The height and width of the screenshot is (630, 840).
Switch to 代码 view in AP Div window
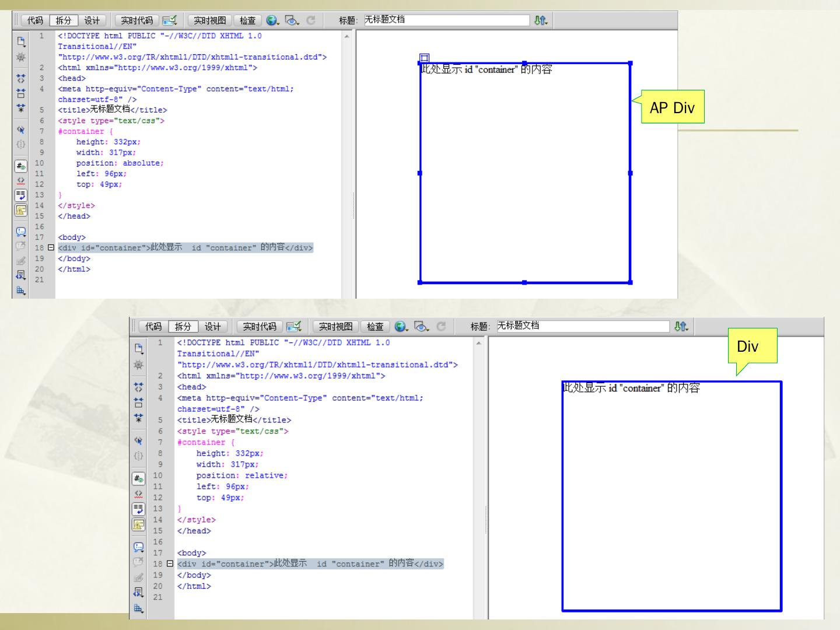click(x=35, y=20)
